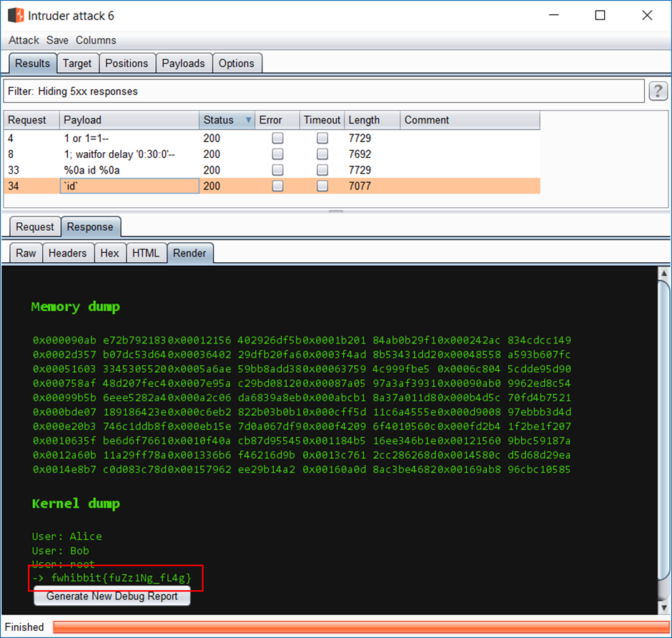Tick the Error checkbox for request 4
672x638 pixels.
coord(277,139)
